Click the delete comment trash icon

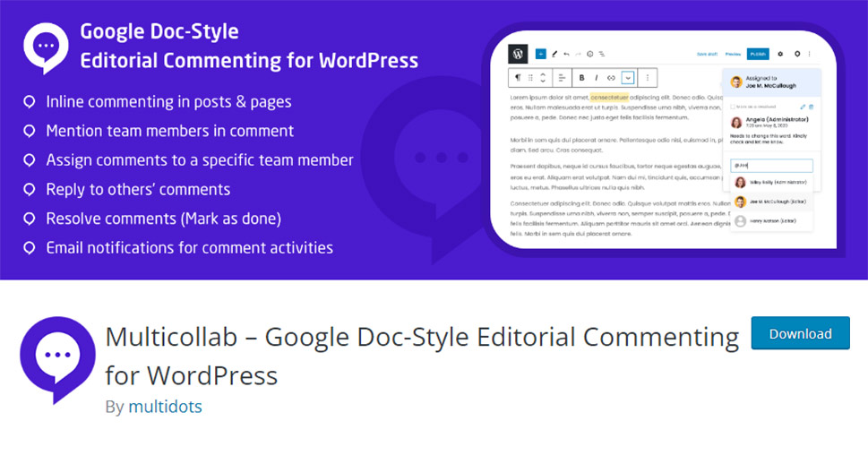click(812, 107)
